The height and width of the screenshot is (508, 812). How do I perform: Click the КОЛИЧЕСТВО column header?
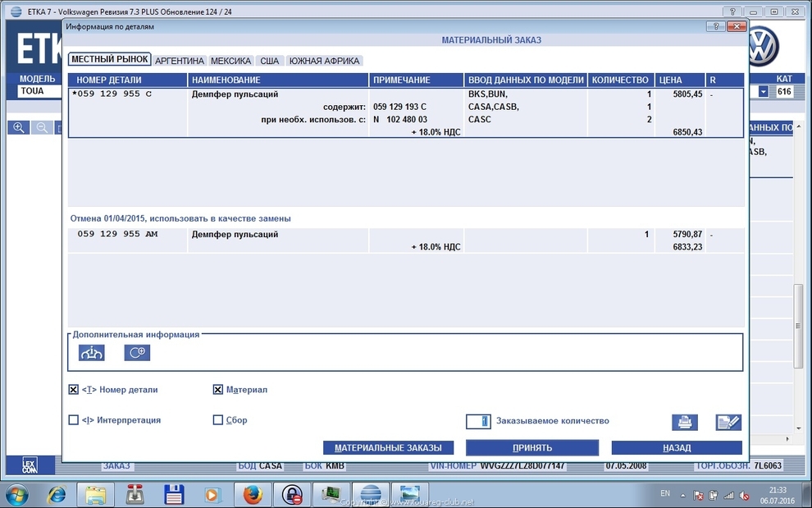[621, 80]
